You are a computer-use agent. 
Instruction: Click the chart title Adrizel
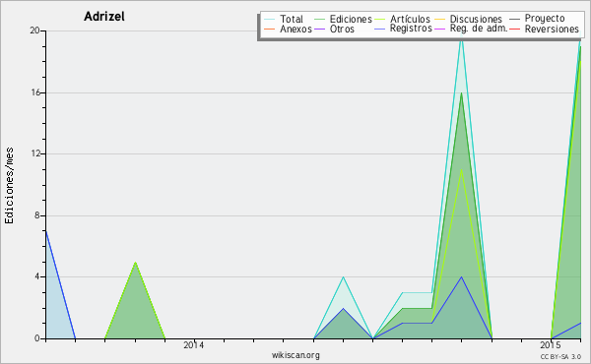[104, 17]
